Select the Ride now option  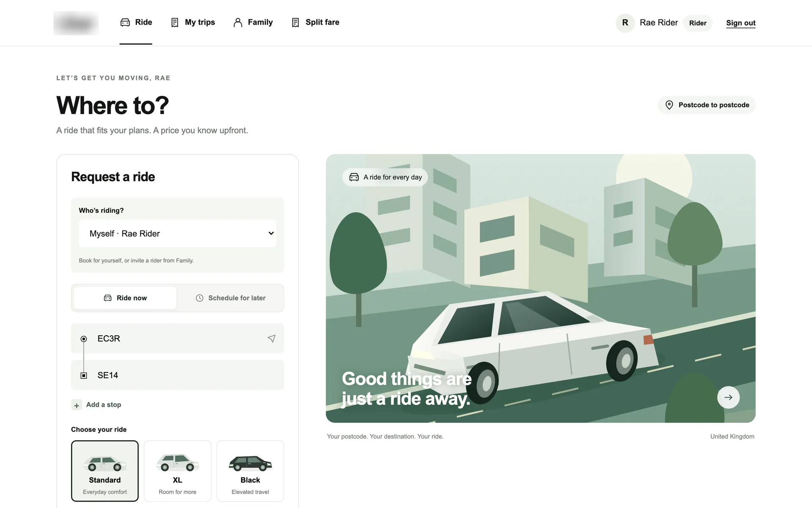(x=125, y=298)
